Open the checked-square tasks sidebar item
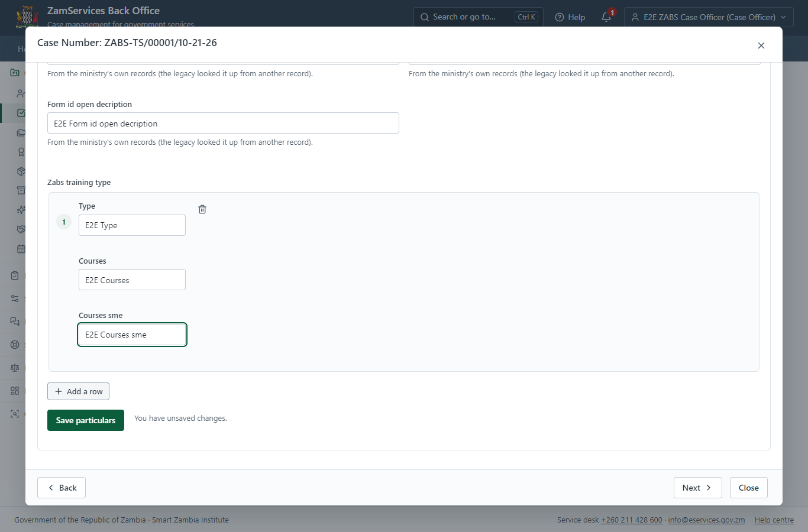The image size is (808, 532). click(x=21, y=113)
